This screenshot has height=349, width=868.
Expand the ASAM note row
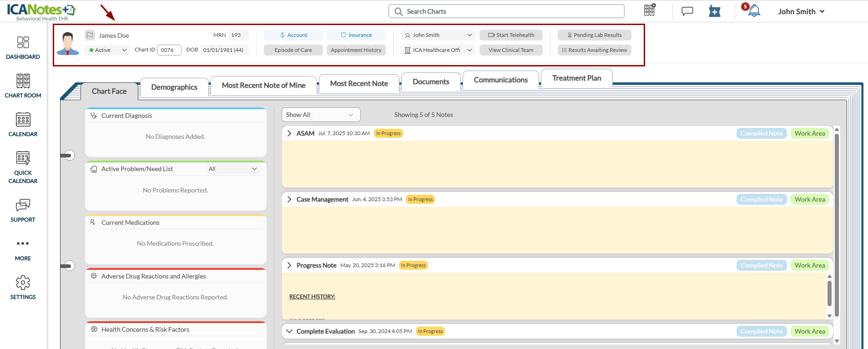[x=289, y=133]
